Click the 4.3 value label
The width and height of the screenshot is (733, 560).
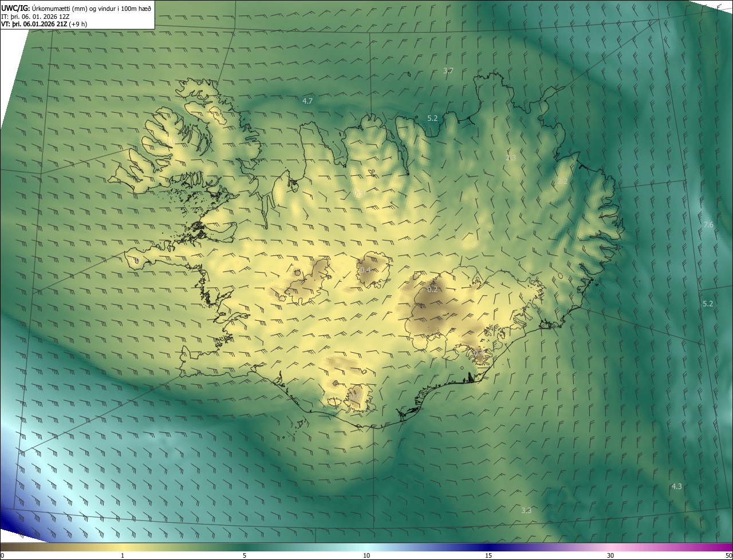point(676,486)
